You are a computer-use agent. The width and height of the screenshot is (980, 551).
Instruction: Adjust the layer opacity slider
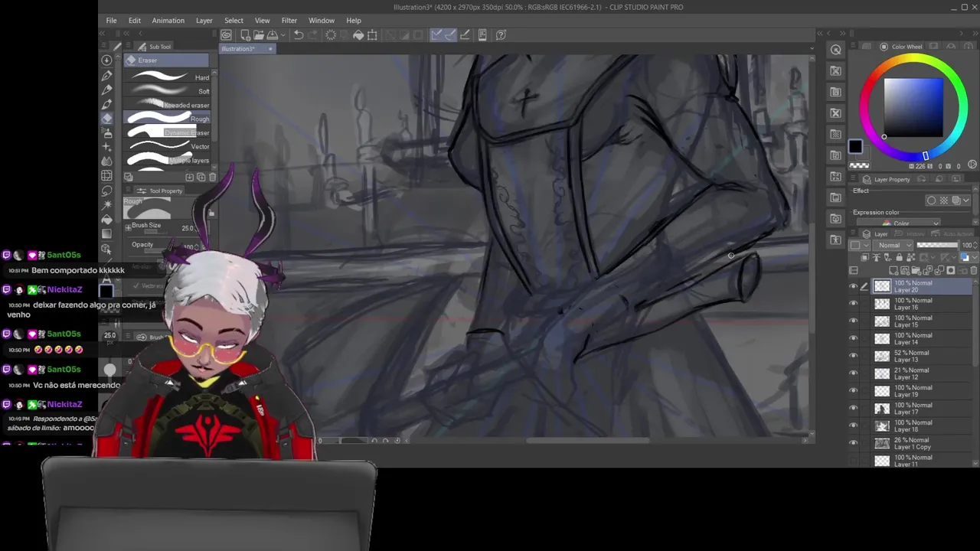(937, 246)
